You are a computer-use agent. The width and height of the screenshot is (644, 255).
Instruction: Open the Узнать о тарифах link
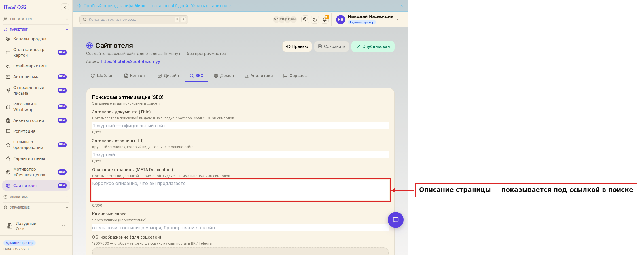[x=209, y=6]
